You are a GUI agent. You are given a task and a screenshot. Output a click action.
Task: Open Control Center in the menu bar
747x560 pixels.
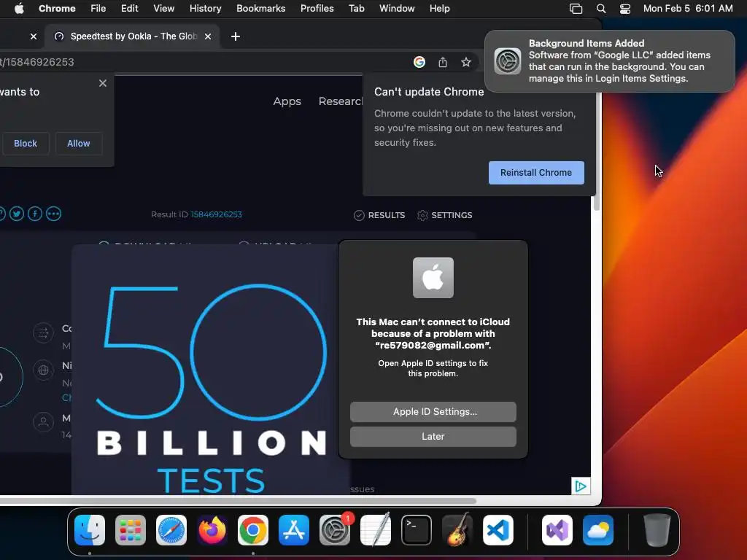click(x=625, y=9)
